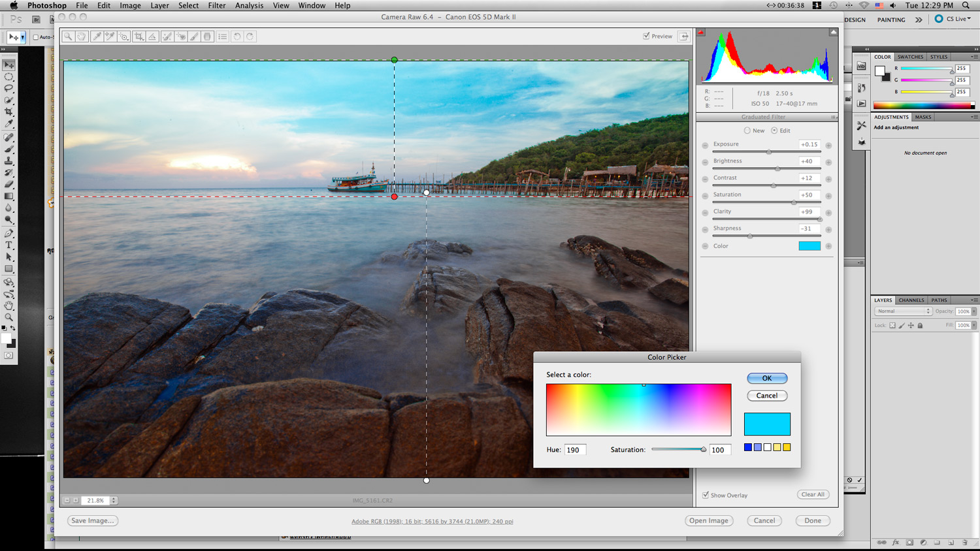
Task: Open the zoom level dropdown at 21.8%
Action: pos(114,500)
